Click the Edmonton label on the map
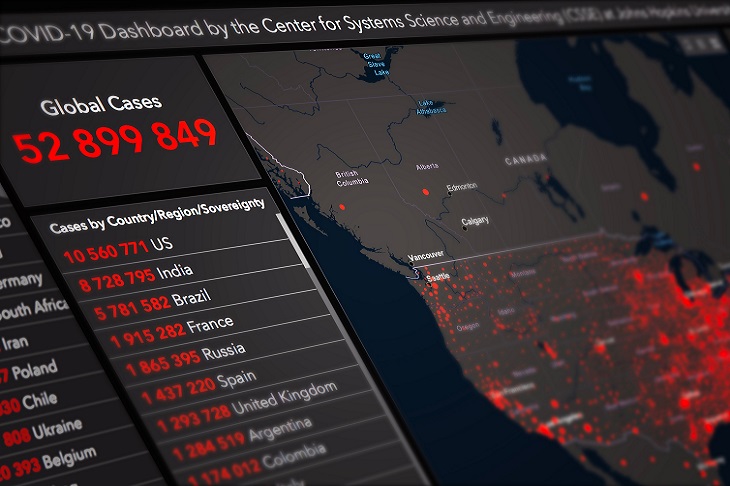730x486 pixels. tap(462, 187)
